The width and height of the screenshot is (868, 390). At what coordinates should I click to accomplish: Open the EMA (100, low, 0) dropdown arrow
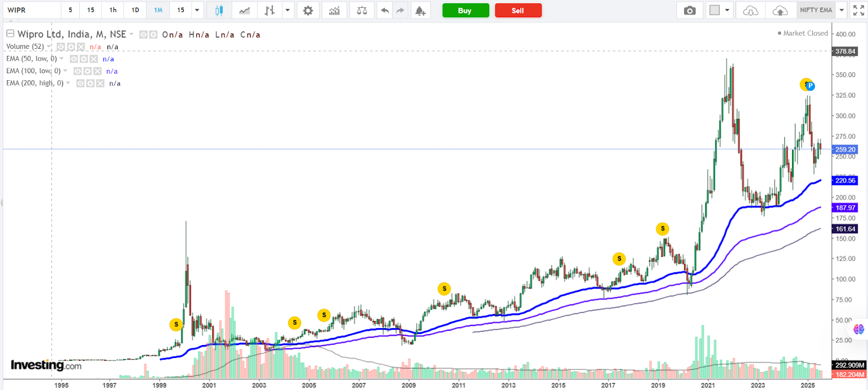tap(66, 71)
